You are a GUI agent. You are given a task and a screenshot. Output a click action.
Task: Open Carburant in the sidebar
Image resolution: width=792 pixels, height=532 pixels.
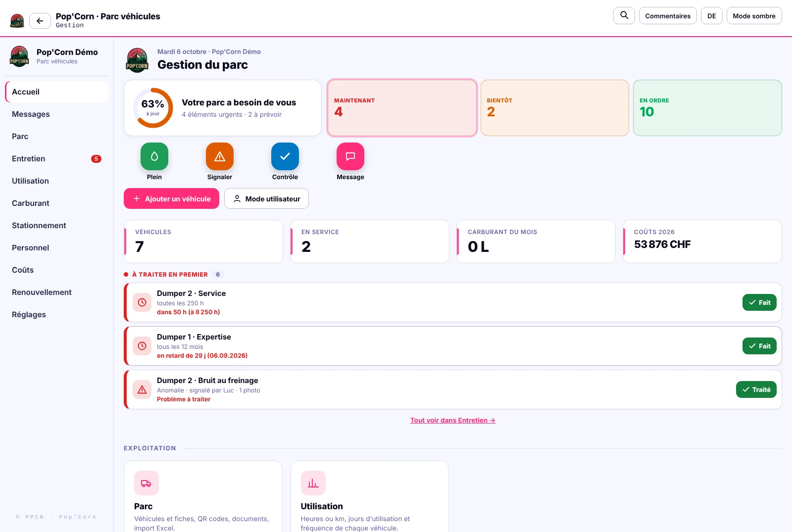[56, 203]
